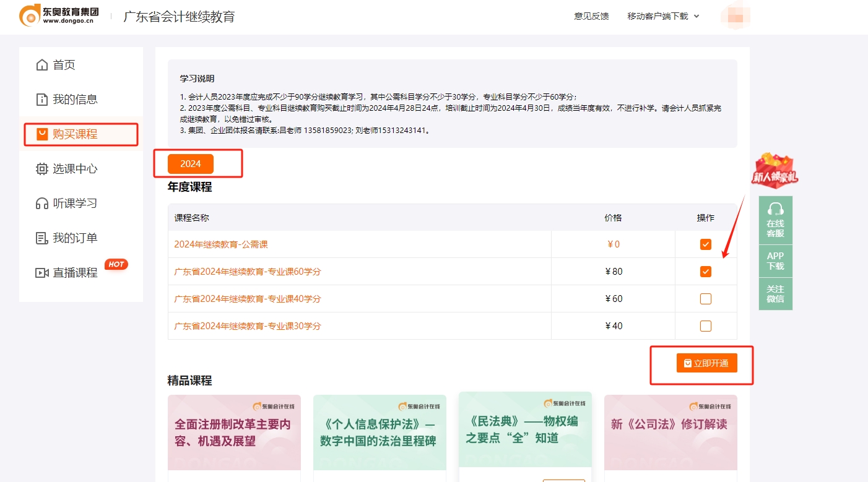
Task: Open the 广东省2024年继续教育-专业课30学分 course link
Action: click(x=246, y=325)
